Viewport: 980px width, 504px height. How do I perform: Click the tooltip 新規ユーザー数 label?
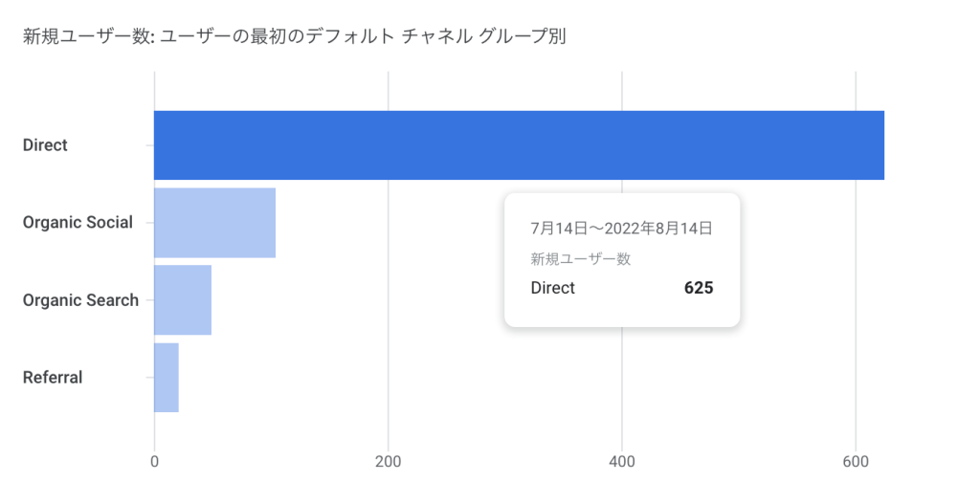581,258
